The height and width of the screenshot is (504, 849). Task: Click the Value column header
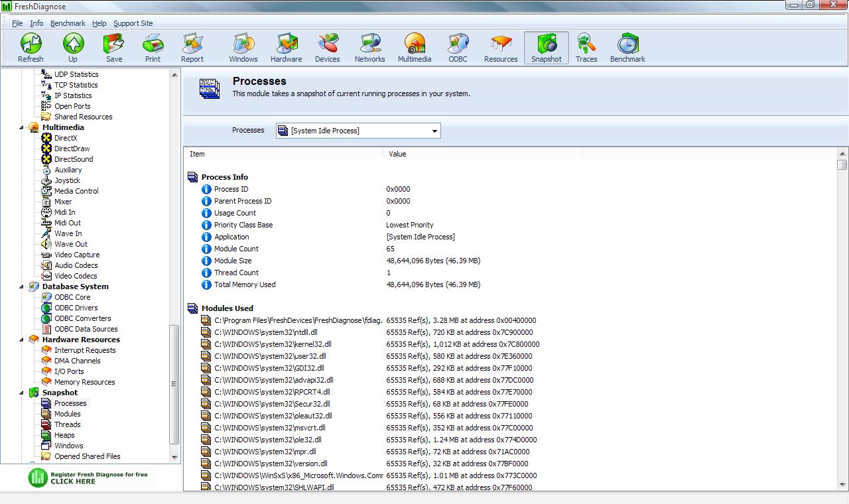click(x=482, y=154)
